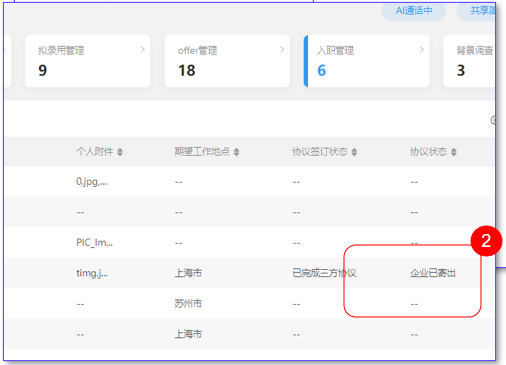
Task: Select the 苏州市 table row
Action: point(250,303)
